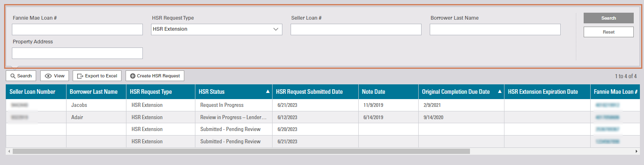
Task: Click Review in Progress – Lender status cell
Action: pos(233,118)
